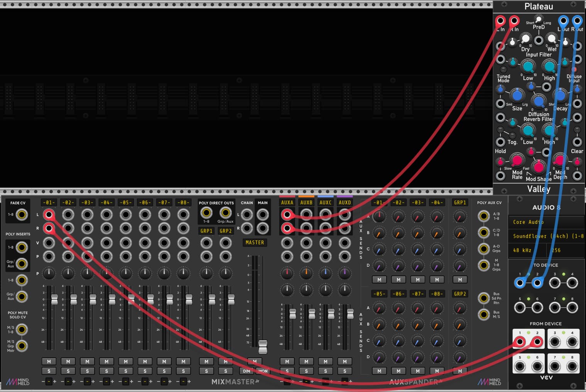The height and width of the screenshot is (392, 586).
Task: Toggle the Diffuse Input button
Action: [x=574, y=69]
